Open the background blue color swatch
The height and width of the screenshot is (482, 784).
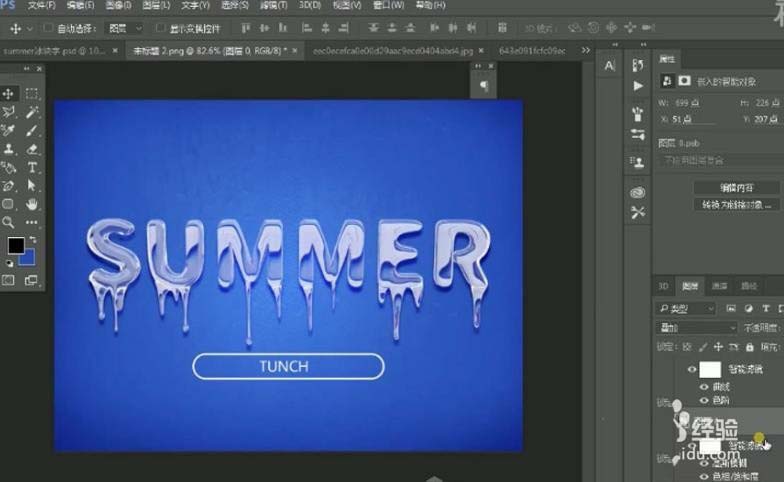coord(29,260)
